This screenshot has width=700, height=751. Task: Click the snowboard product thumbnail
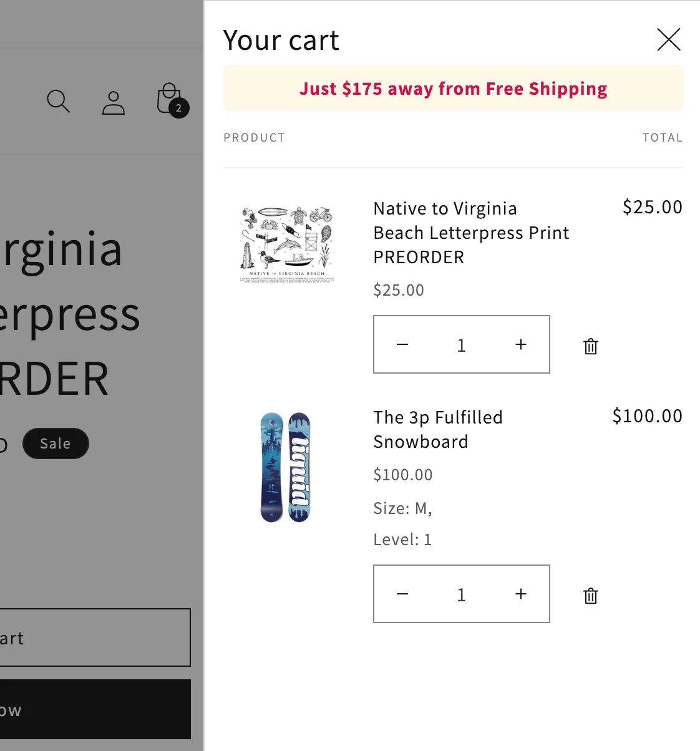point(285,467)
